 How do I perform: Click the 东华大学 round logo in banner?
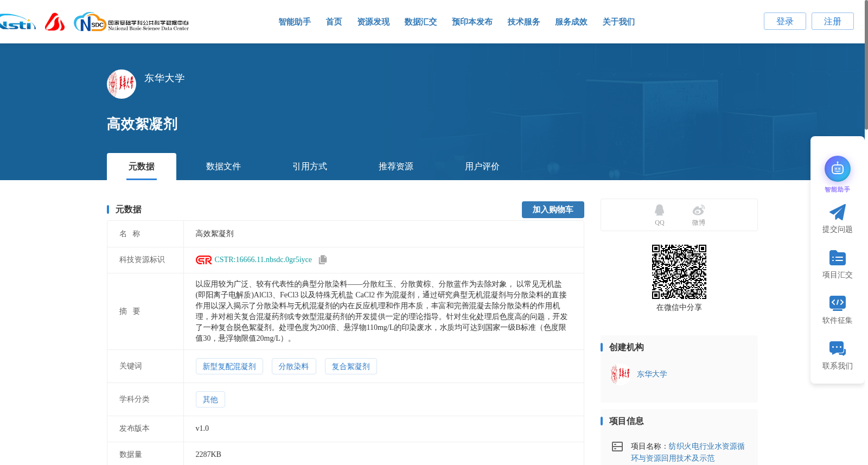pyautogui.click(x=122, y=84)
